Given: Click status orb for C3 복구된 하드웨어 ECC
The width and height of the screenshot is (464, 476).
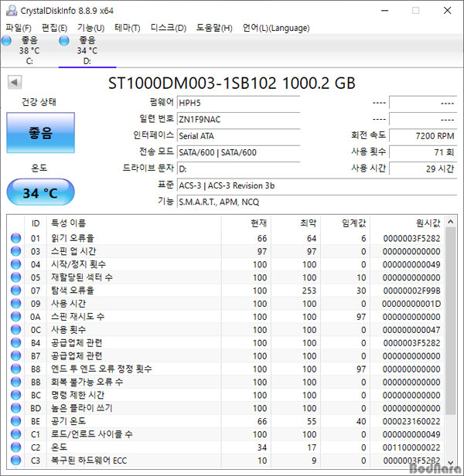Looking at the screenshot, I should click(x=15, y=461).
